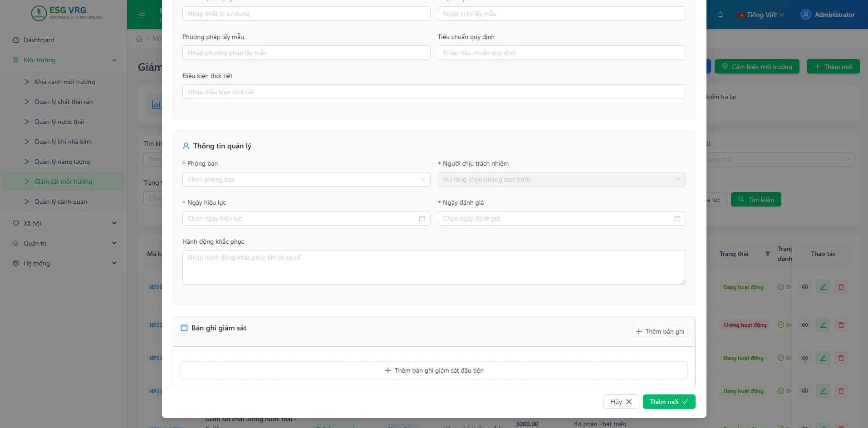Click the Hành động khắc phục textarea
The height and width of the screenshot is (428, 868).
[x=434, y=267]
